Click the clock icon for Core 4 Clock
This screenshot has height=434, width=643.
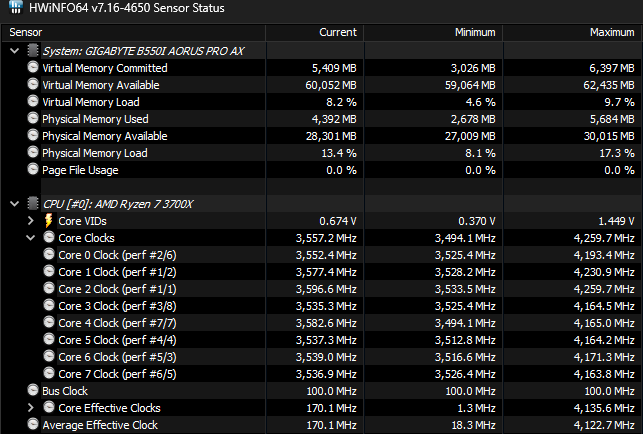click(49, 322)
